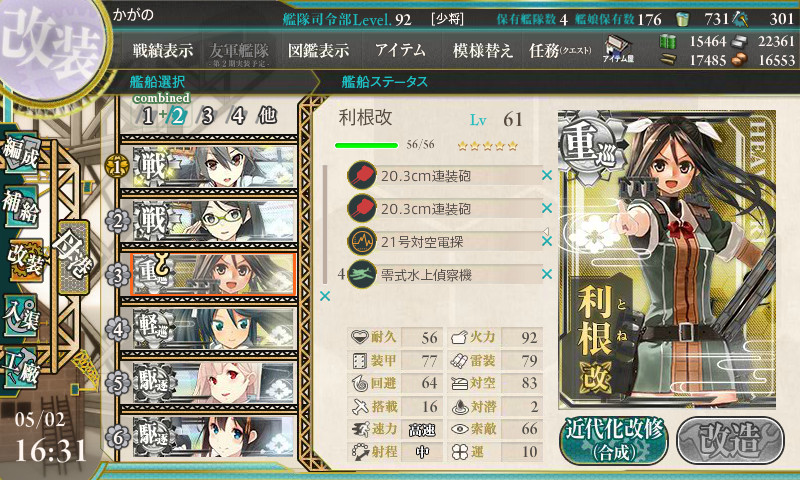
Task: Open the 工廠 factory side icon
Action: click(20, 367)
